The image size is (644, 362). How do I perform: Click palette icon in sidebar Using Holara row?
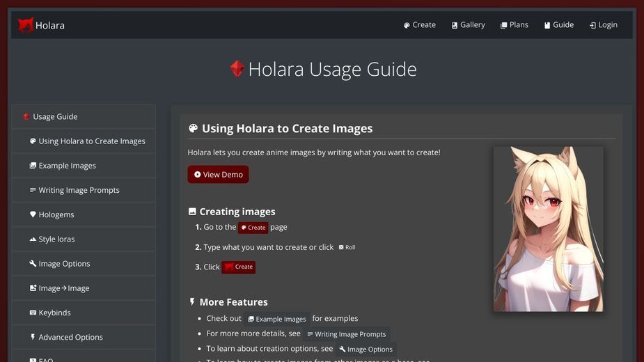(x=33, y=141)
